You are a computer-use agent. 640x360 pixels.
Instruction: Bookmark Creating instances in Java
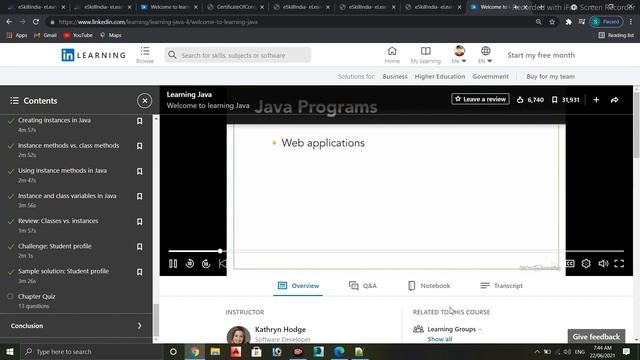pyautogui.click(x=140, y=121)
